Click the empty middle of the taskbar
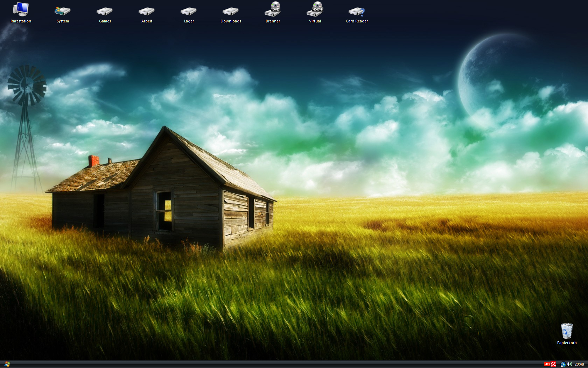The image size is (588, 368). click(x=280, y=364)
